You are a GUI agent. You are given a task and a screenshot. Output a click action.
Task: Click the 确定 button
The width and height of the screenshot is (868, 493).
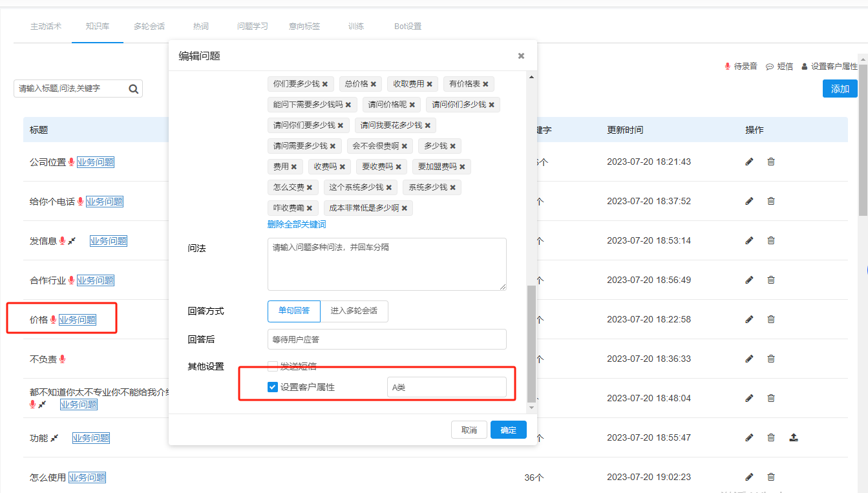(508, 430)
